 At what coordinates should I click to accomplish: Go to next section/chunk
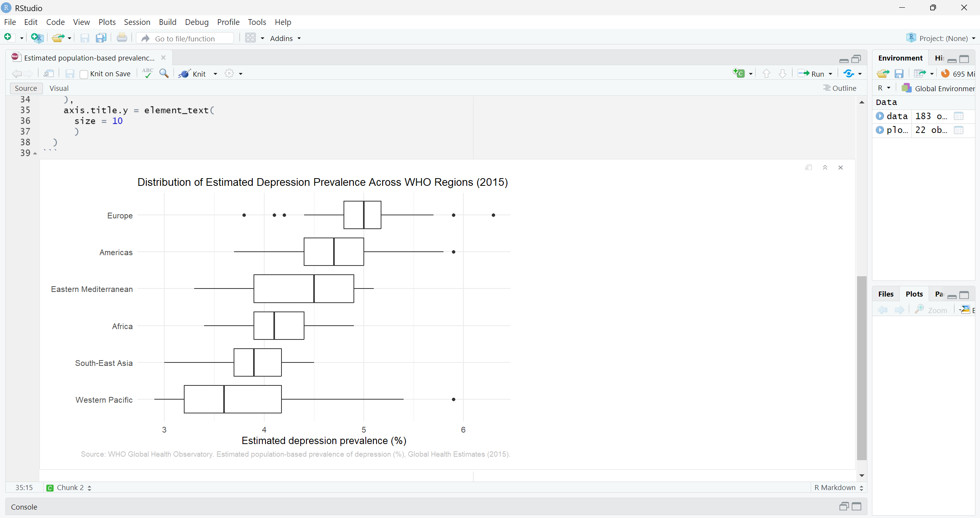click(782, 74)
